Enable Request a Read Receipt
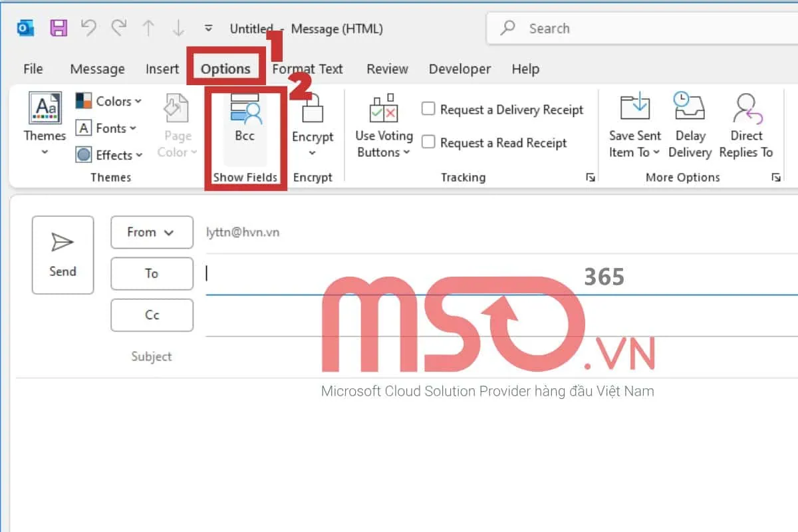The width and height of the screenshot is (798, 532). (428, 142)
